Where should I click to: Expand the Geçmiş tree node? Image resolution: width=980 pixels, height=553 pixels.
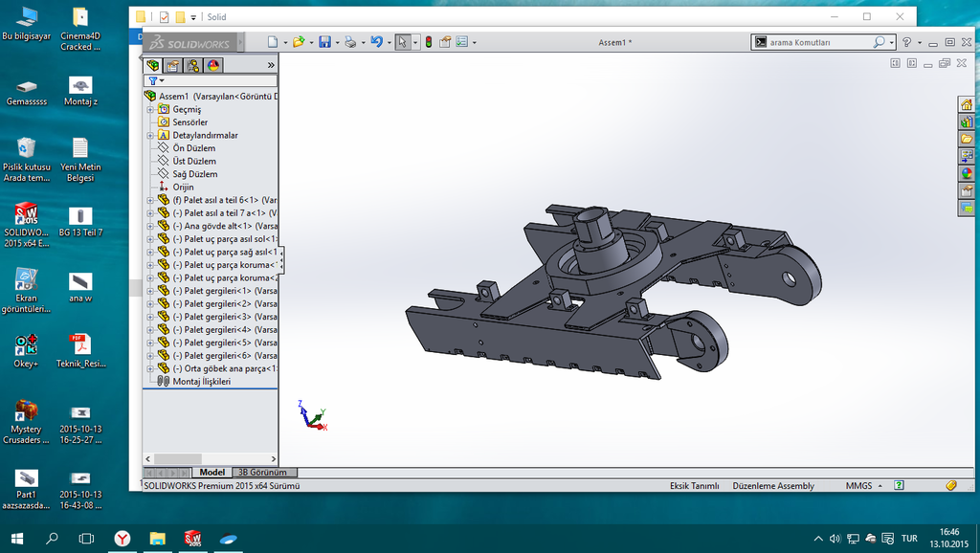pyautogui.click(x=150, y=109)
